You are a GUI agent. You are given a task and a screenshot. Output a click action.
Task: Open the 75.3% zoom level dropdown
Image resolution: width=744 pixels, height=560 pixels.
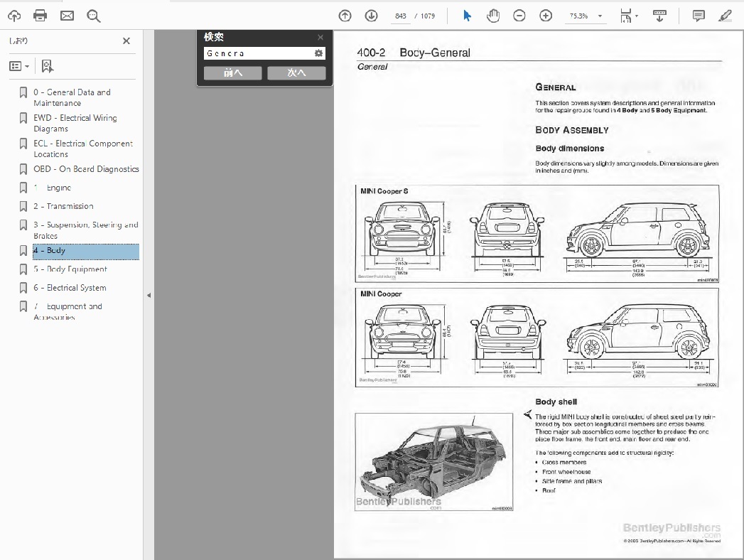(x=600, y=16)
